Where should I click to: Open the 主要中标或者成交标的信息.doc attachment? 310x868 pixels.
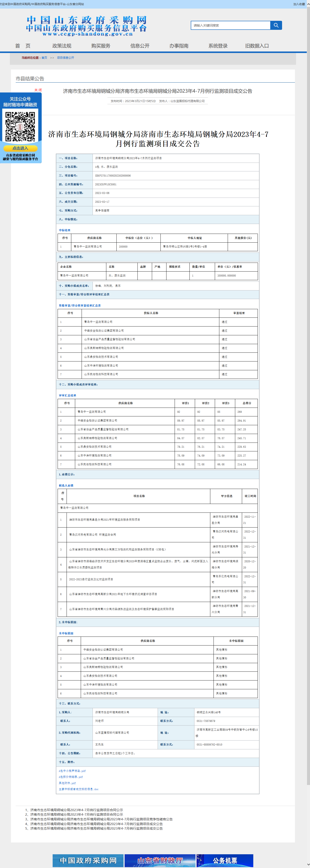pyautogui.click(x=79, y=789)
